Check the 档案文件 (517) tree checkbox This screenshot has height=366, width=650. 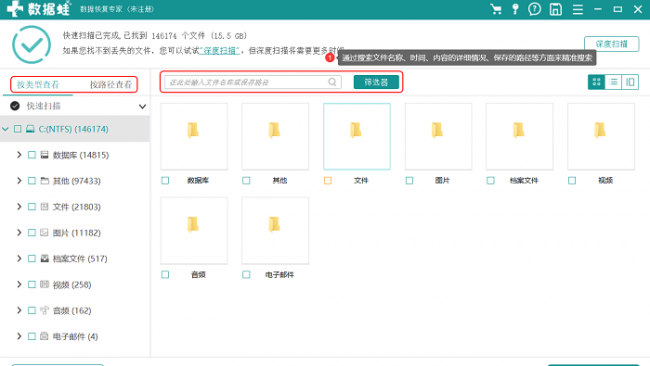click(x=32, y=259)
